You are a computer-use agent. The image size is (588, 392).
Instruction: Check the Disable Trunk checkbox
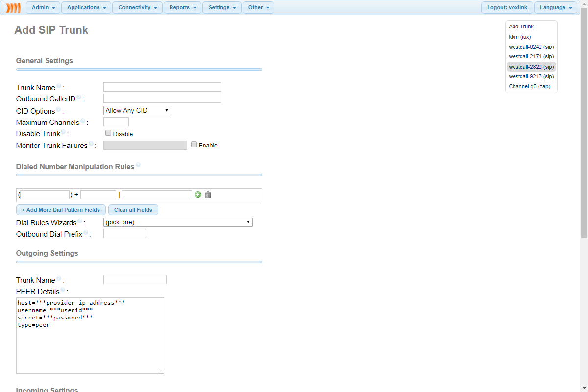click(108, 133)
